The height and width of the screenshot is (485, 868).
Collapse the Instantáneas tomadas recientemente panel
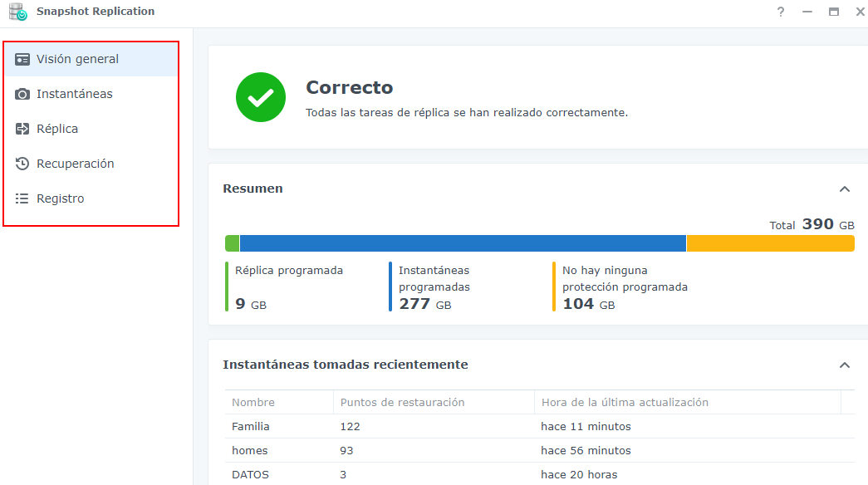pos(845,365)
